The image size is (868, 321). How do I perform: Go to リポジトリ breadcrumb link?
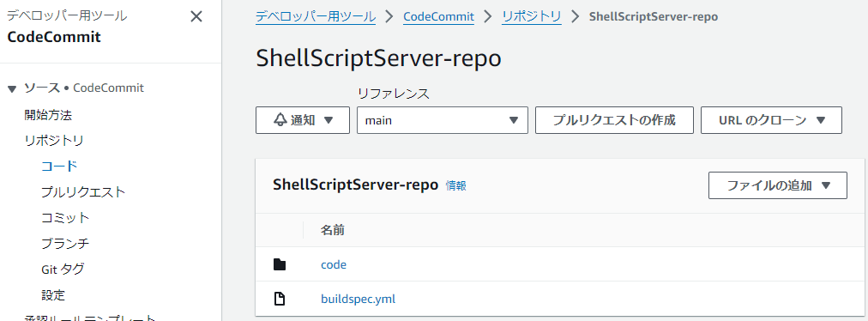tap(532, 16)
